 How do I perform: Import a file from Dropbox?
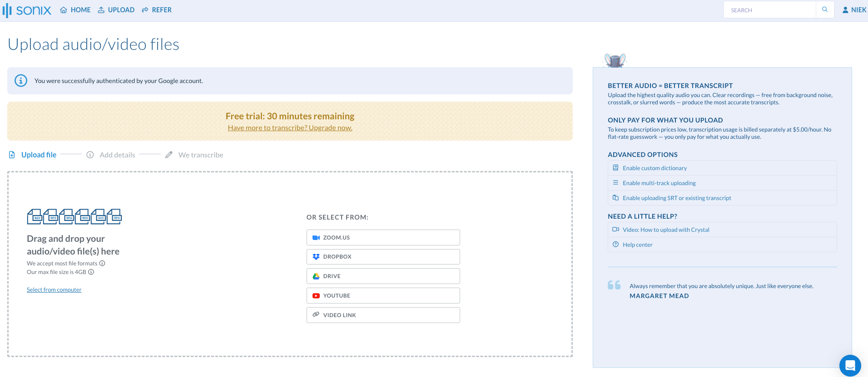point(383,257)
